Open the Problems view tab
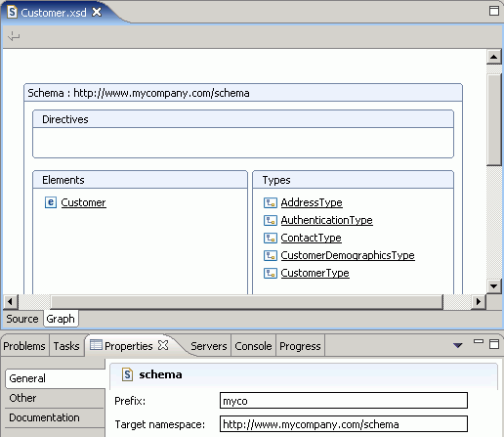Screen dimensions: 504x437 tap(24, 346)
